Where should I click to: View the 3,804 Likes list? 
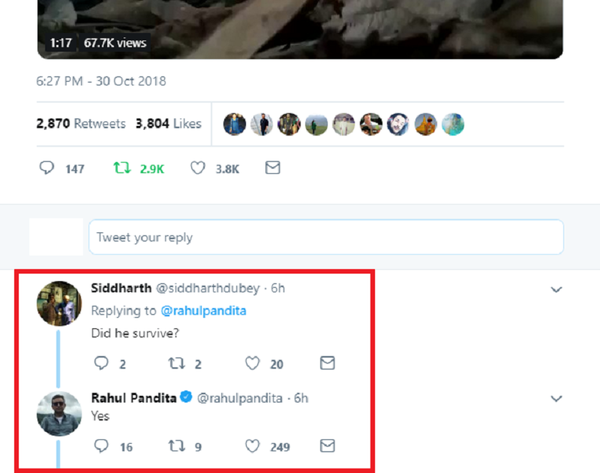point(167,124)
